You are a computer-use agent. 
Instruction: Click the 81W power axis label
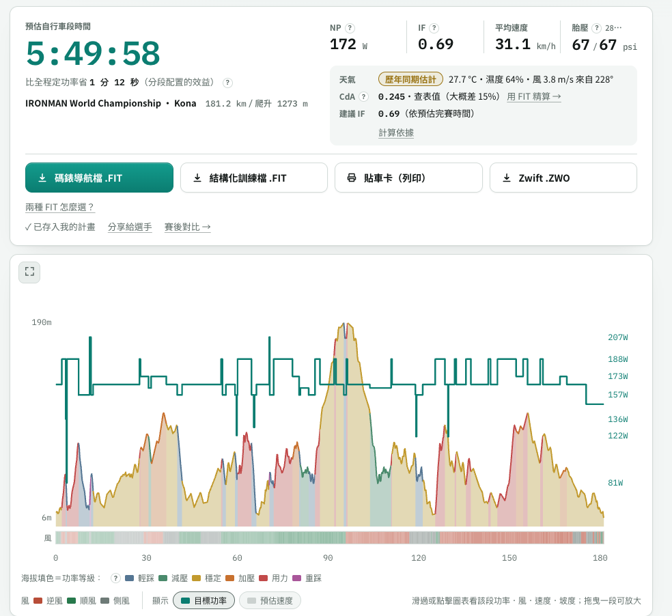coord(615,483)
